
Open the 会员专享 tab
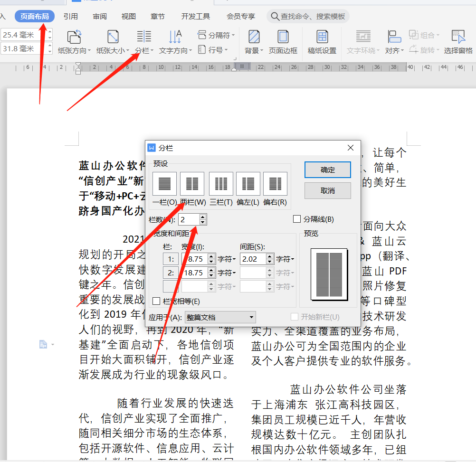point(241,16)
